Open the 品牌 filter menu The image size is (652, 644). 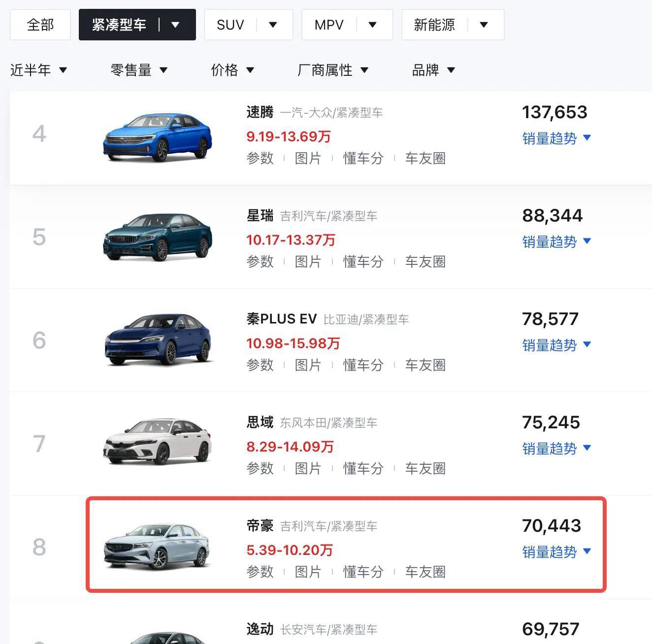433,70
